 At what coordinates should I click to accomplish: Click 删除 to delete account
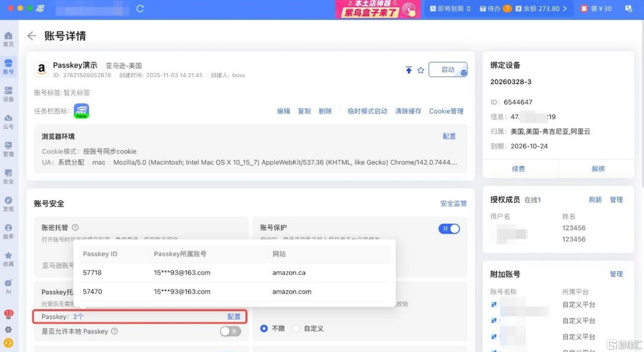325,111
